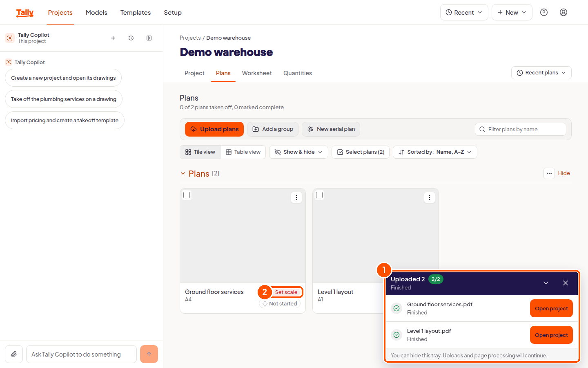Open the Show & hide dropdown
The height and width of the screenshot is (368, 588).
pos(298,152)
